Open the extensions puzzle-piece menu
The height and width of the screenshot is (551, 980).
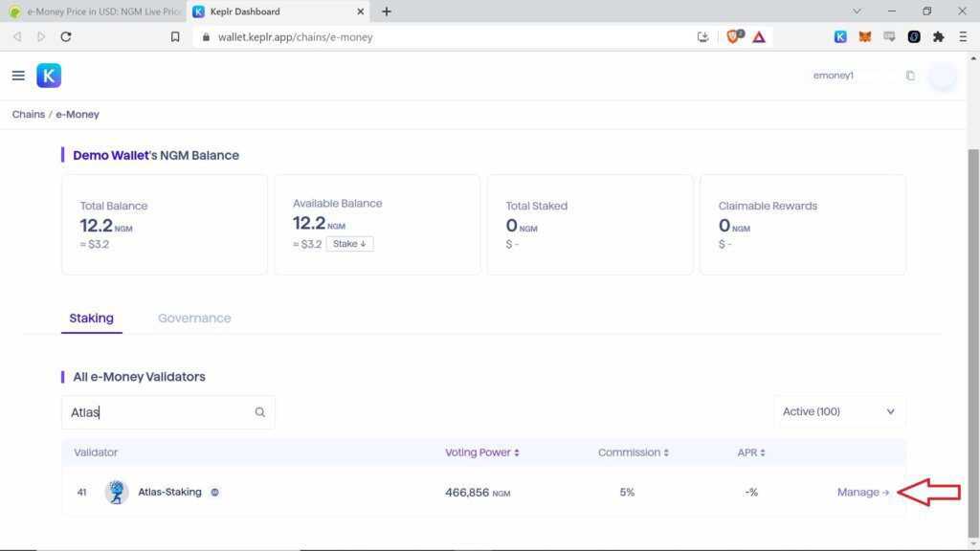(938, 37)
